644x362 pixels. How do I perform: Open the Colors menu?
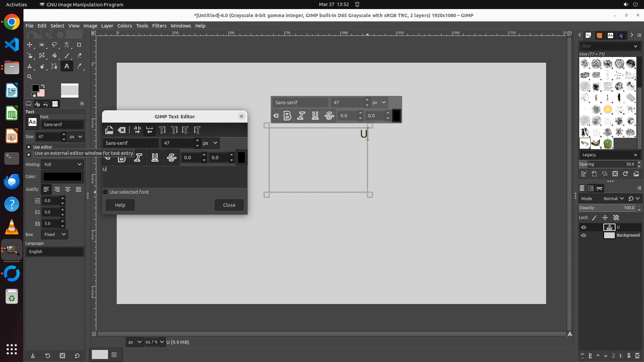tap(124, 26)
